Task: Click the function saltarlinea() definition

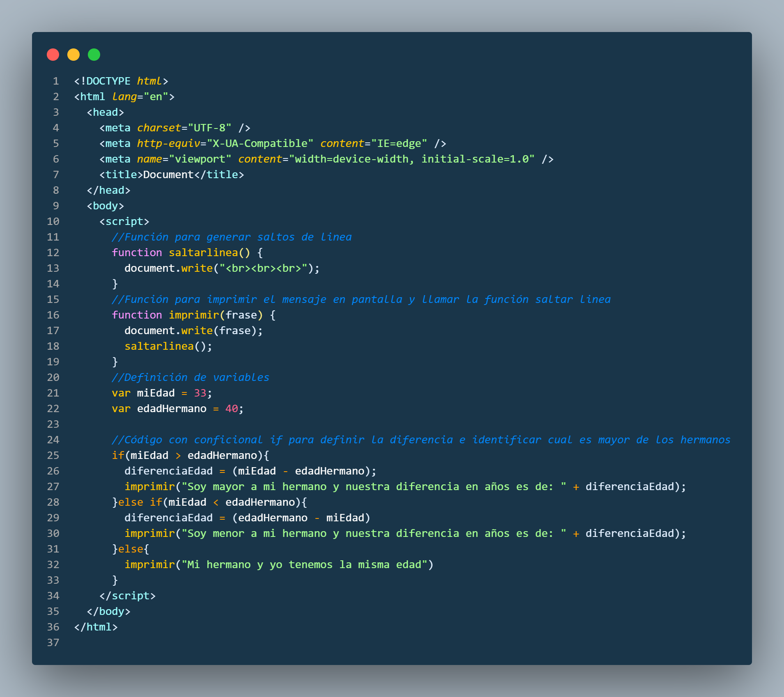Action: (188, 252)
